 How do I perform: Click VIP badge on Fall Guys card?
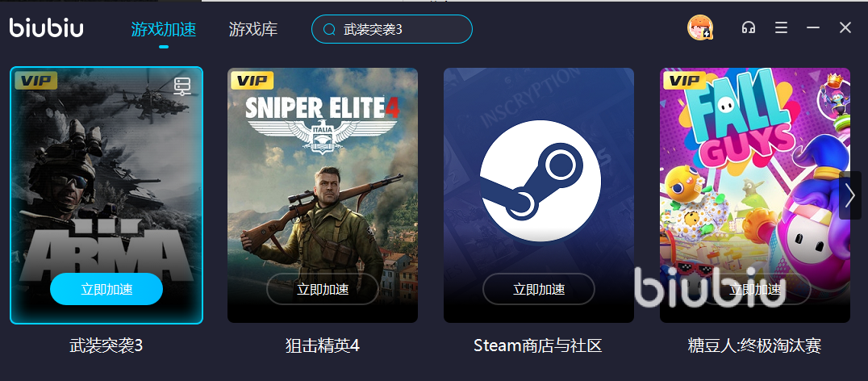pos(684,80)
